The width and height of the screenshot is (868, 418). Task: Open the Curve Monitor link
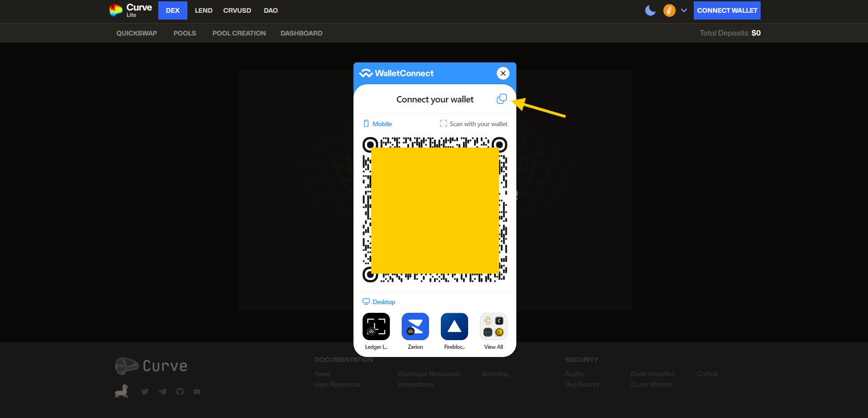[651, 384]
